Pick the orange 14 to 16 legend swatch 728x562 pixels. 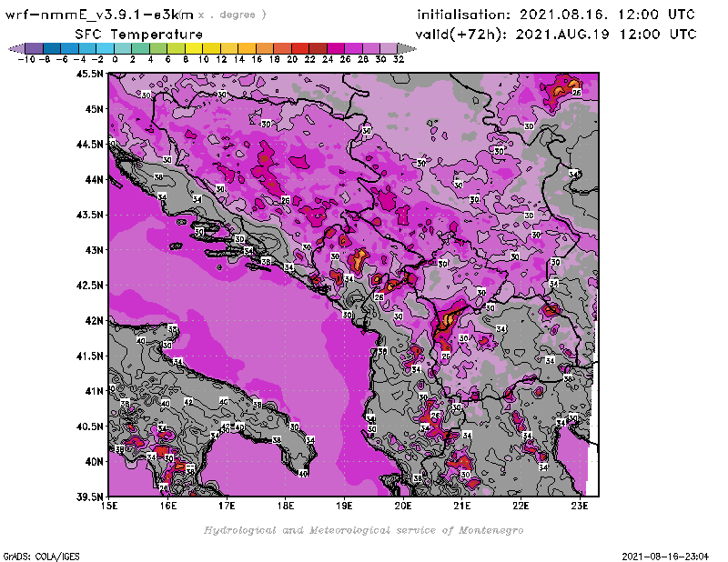pos(248,48)
